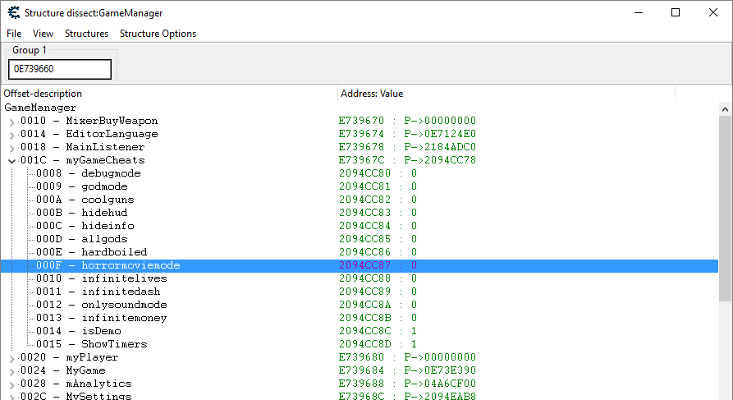Open the File menu

[x=14, y=33]
